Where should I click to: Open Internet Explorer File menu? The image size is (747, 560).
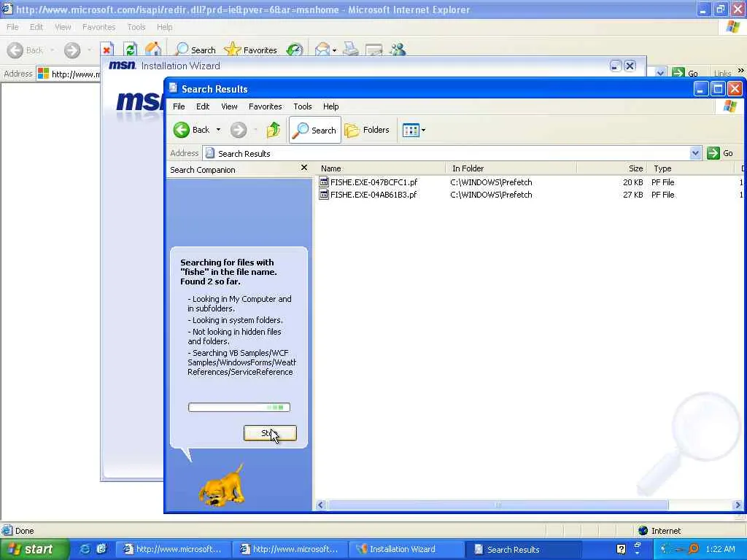pos(12,27)
